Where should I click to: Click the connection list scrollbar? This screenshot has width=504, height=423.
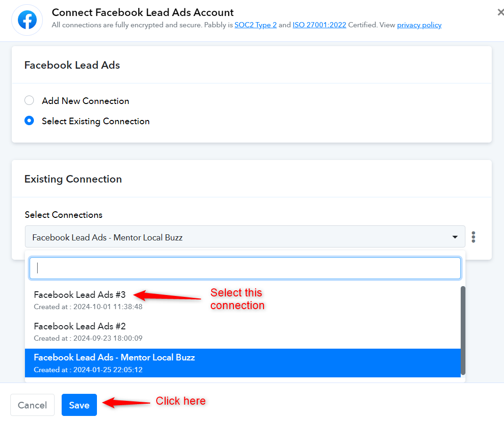[463, 330]
